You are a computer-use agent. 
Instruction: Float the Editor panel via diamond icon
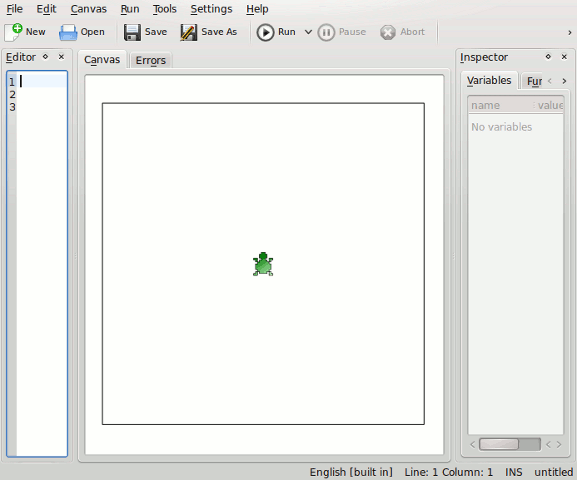pos(45,57)
